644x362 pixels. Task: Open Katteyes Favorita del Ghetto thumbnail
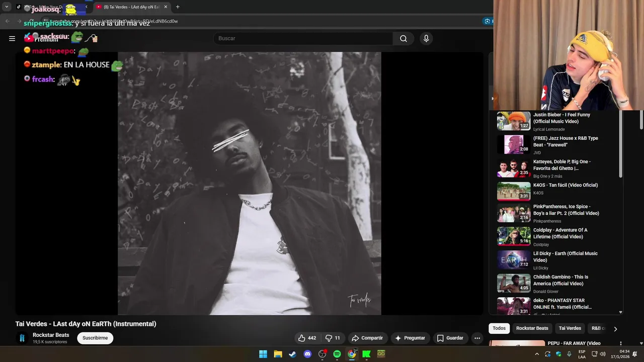click(514, 168)
